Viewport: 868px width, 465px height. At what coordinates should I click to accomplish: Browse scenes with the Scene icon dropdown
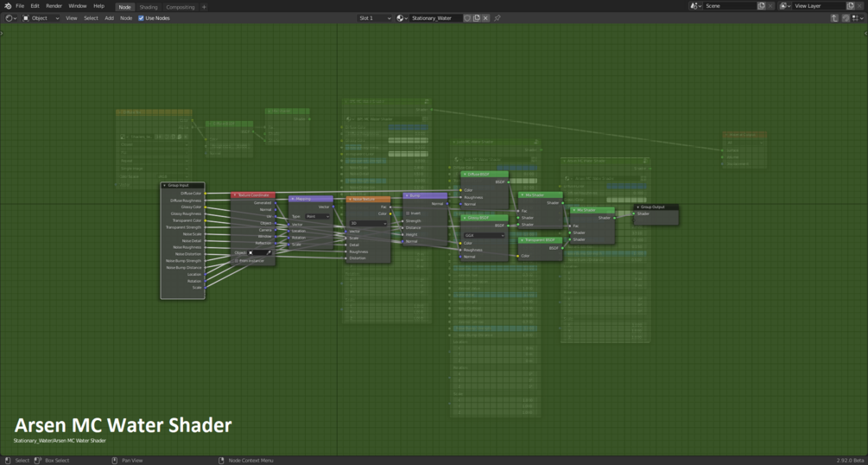pyautogui.click(x=695, y=5)
